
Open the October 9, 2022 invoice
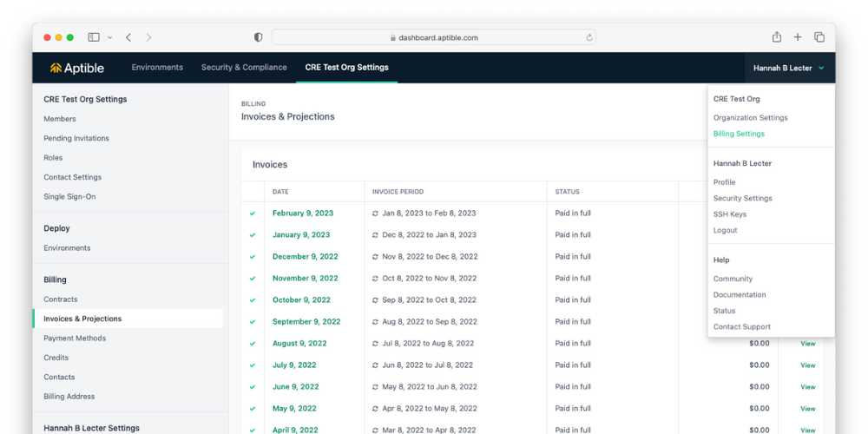point(301,300)
